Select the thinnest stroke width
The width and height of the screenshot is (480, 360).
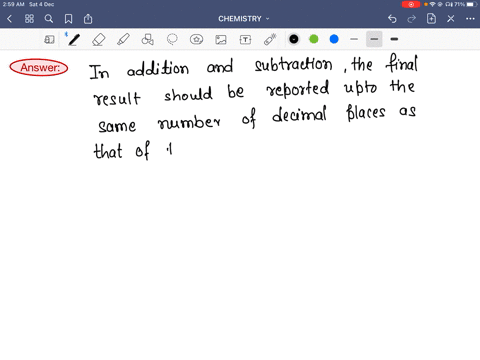pyautogui.click(x=354, y=39)
